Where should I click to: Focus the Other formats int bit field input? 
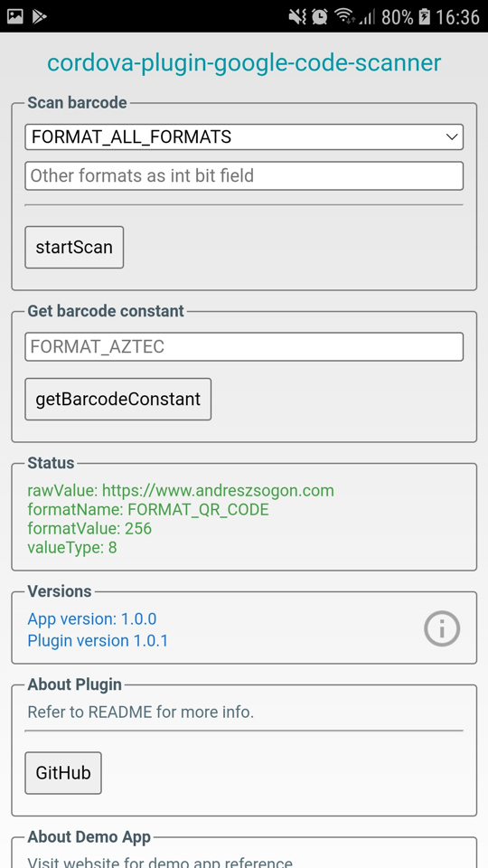coord(244,176)
